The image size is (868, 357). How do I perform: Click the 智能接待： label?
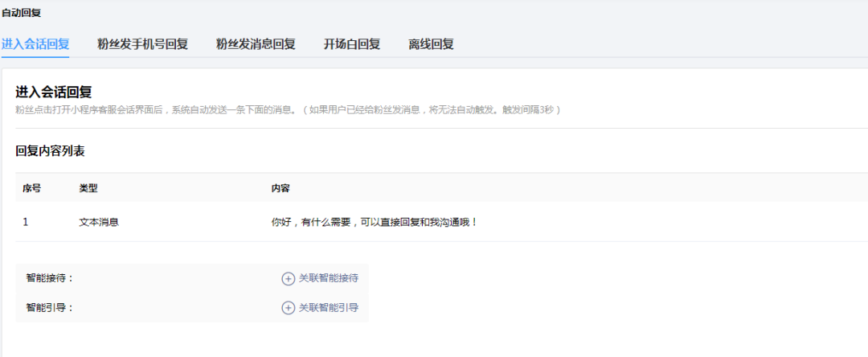pyautogui.click(x=50, y=278)
